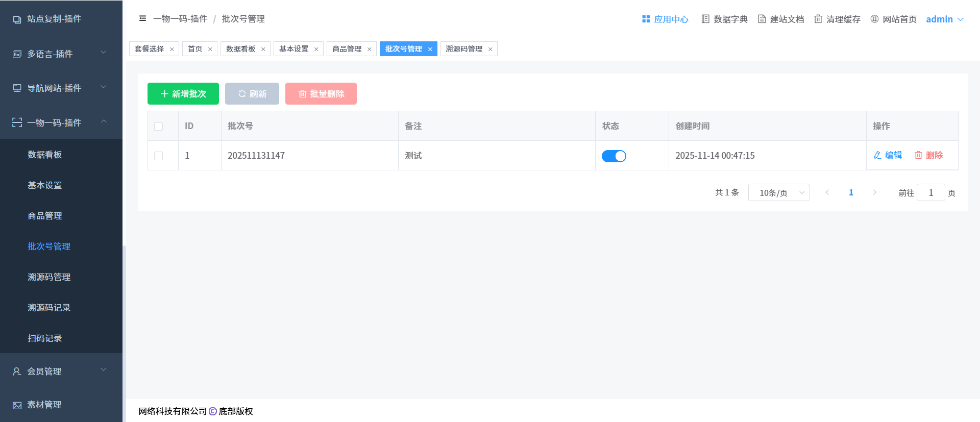This screenshot has height=422, width=980.
Task: Open 建站文档 documentation link
Action: (x=762, y=19)
